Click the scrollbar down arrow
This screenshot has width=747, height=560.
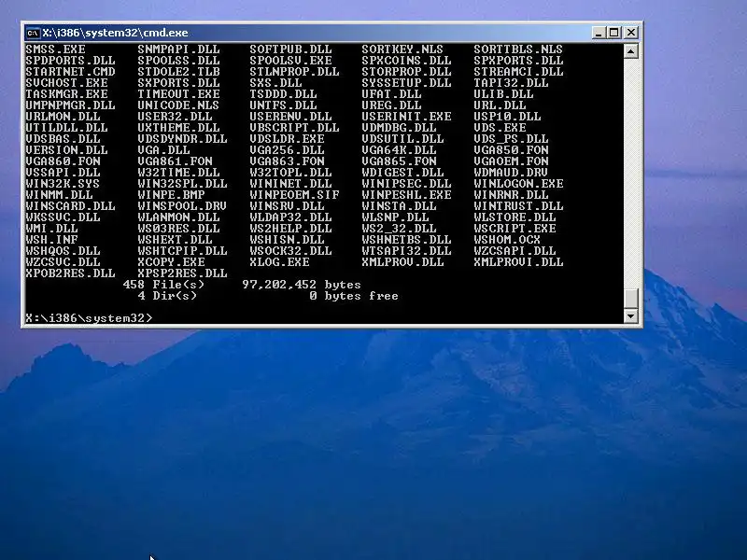click(x=631, y=316)
